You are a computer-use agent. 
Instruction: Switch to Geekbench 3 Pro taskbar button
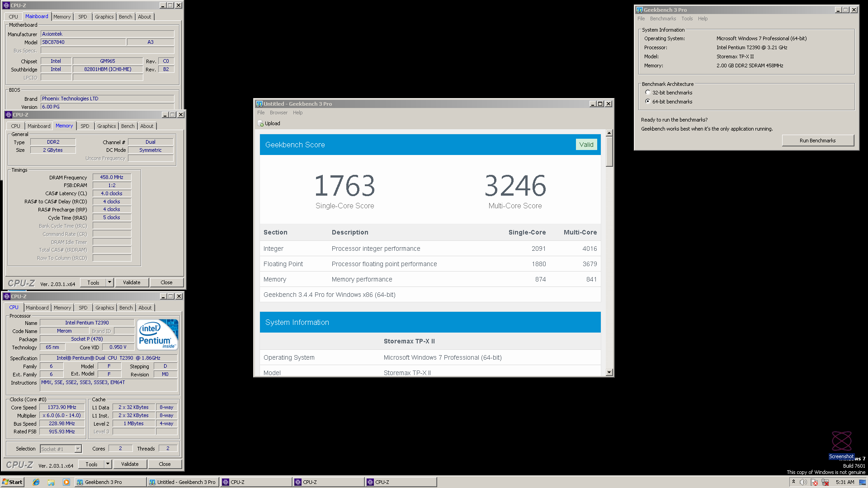pos(110,482)
